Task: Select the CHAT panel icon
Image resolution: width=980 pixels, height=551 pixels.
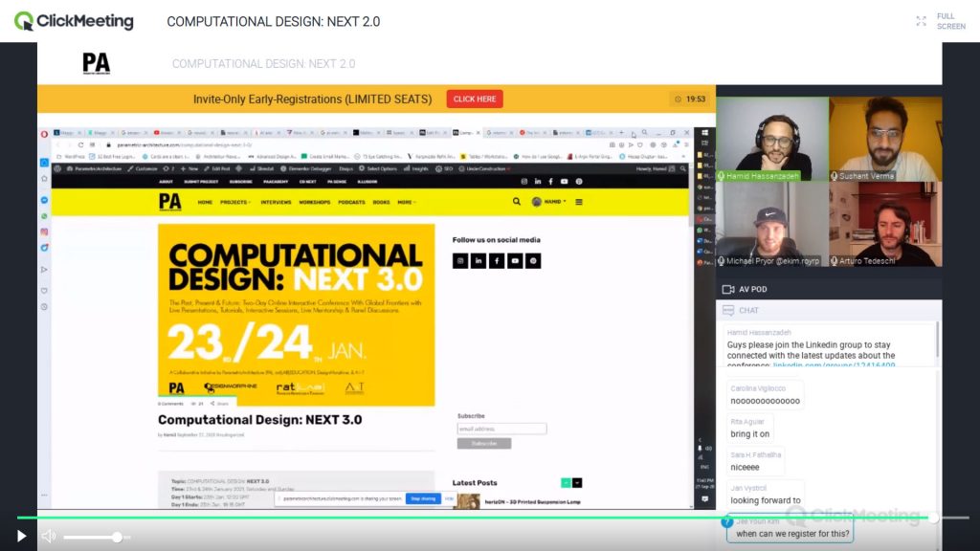Action: (728, 310)
